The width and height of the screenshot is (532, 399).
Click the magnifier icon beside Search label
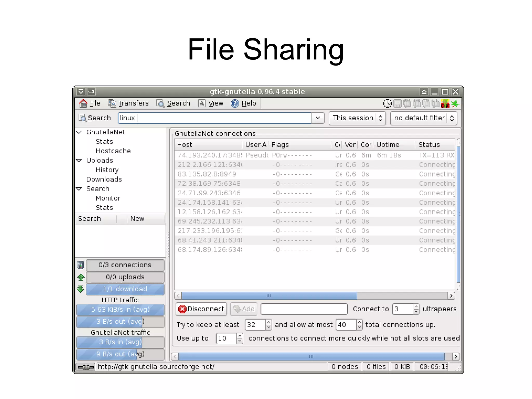point(82,118)
